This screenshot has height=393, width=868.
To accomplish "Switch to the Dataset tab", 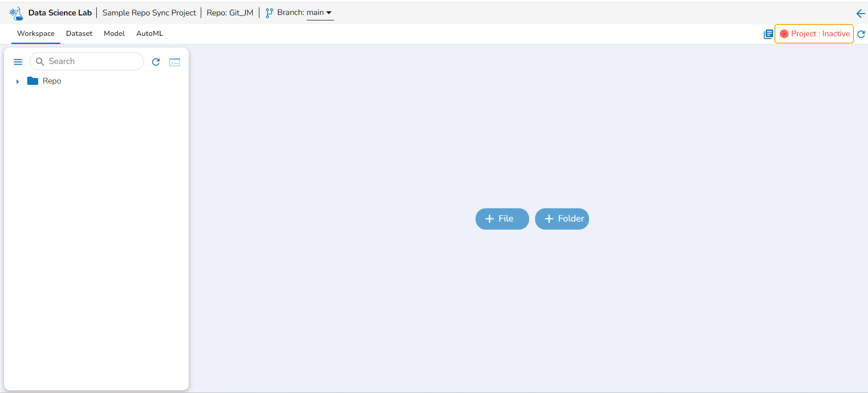I will pos(79,34).
